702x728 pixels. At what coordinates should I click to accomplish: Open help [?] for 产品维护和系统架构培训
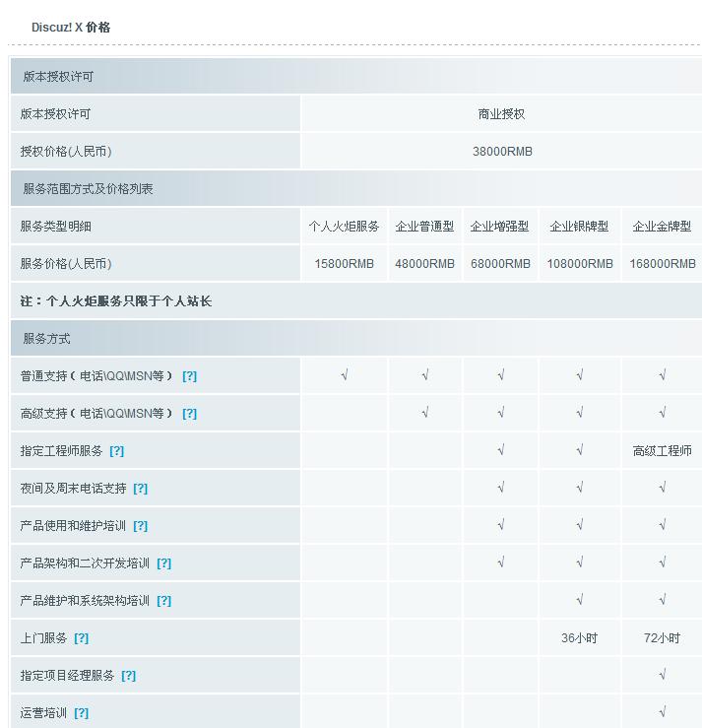(163, 601)
